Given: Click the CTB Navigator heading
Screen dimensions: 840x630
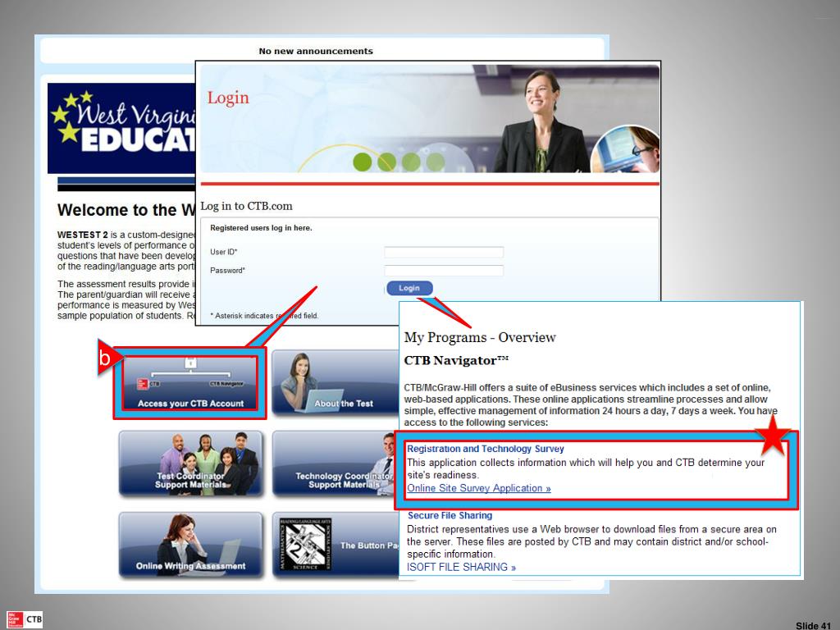Looking at the screenshot, I should pyautogui.click(x=456, y=360).
